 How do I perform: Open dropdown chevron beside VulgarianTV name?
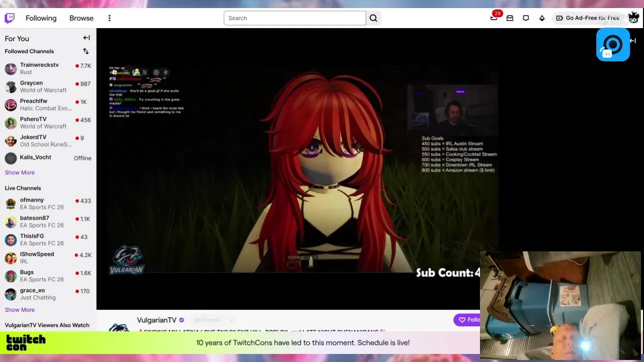pos(231,320)
